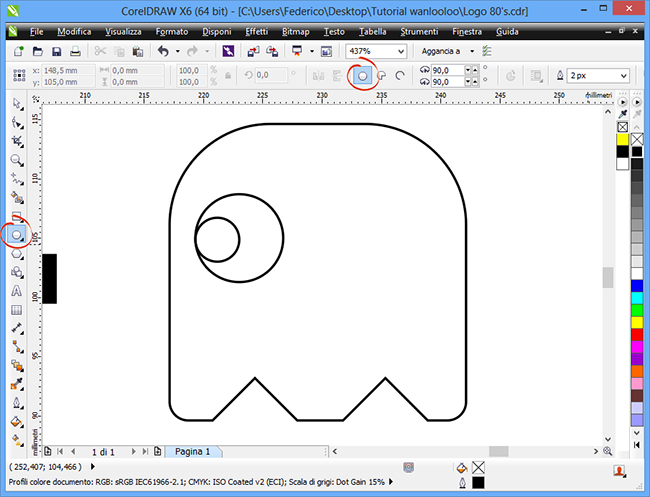The height and width of the screenshot is (497, 650).
Task: Open the Effetti menu
Action: click(257, 32)
